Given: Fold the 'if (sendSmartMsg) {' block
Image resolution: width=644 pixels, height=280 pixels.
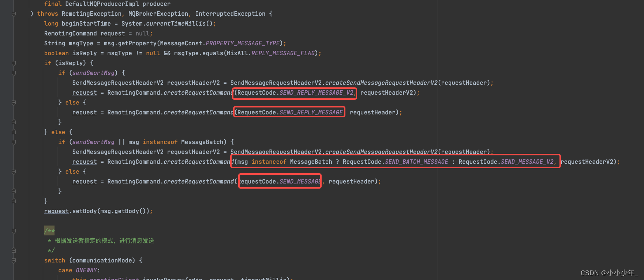Looking at the screenshot, I should (14, 73).
